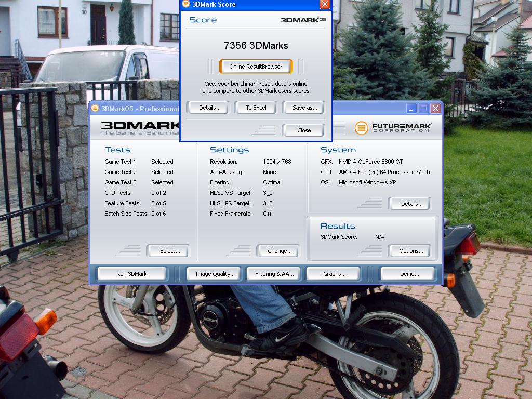Screen dimensions: 532x399
Task: Open Details in the System panel
Action: coord(411,204)
